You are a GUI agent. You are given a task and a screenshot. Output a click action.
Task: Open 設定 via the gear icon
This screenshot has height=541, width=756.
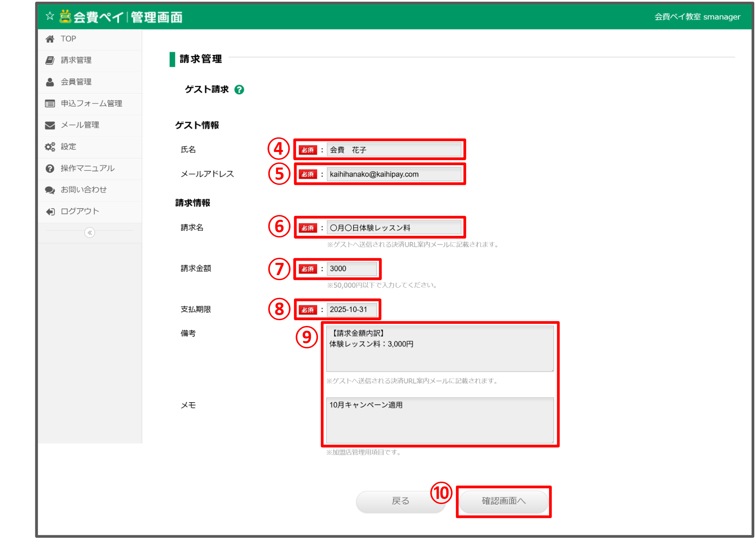[50, 147]
